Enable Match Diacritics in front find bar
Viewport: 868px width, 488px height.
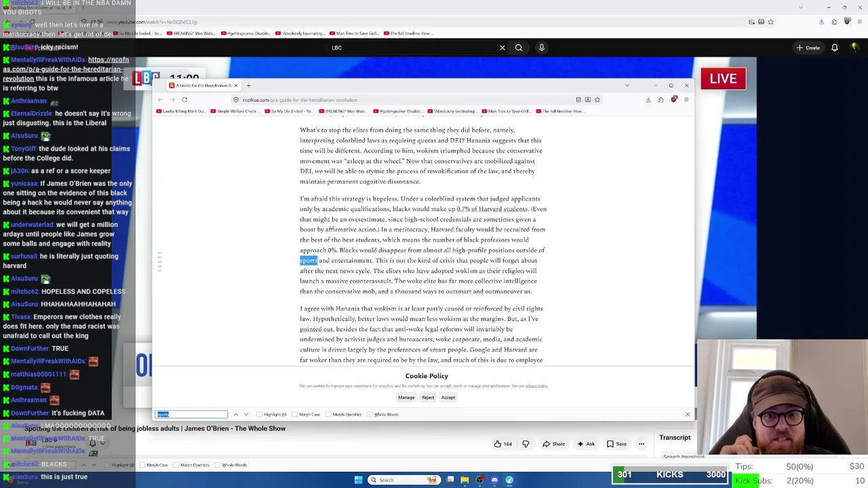(x=344, y=414)
